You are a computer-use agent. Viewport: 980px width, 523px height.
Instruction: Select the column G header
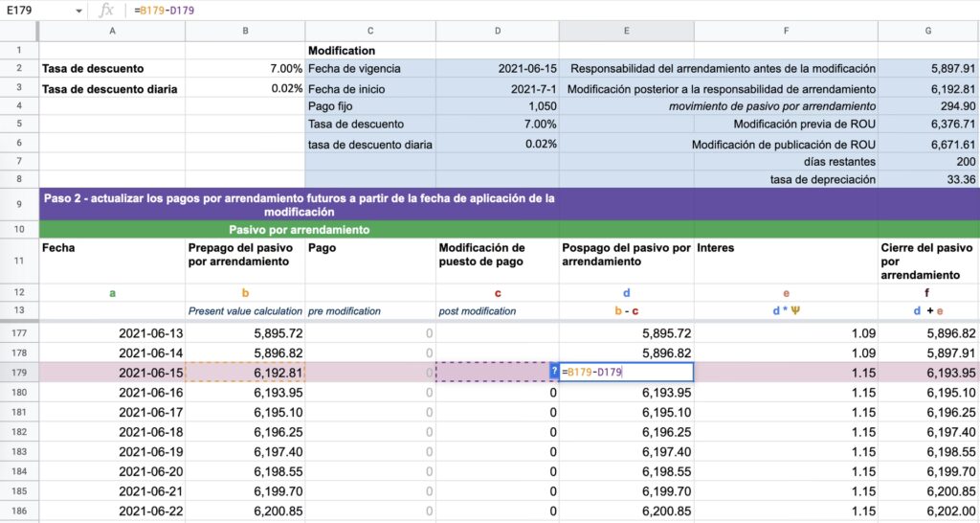pyautogui.click(x=928, y=31)
